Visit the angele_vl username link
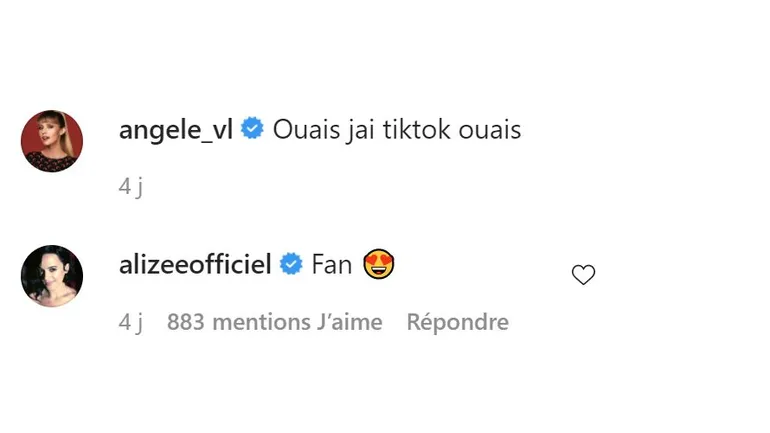The width and height of the screenshot is (770, 433). pyautogui.click(x=176, y=130)
